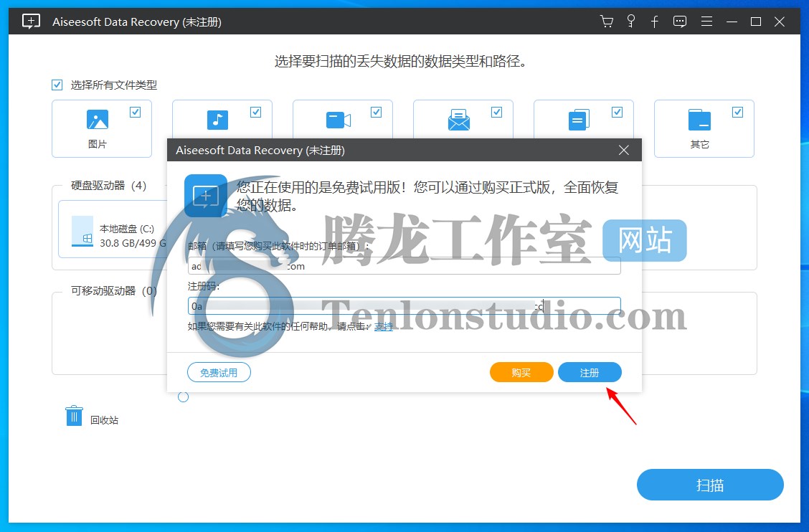Select the video camera type icon
The image size is (809, 532).
pos(339,120)
